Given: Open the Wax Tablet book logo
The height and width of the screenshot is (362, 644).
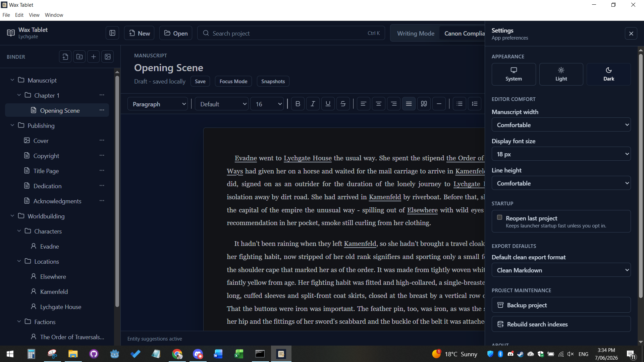Looking at the screenshot, I should 11,33.
